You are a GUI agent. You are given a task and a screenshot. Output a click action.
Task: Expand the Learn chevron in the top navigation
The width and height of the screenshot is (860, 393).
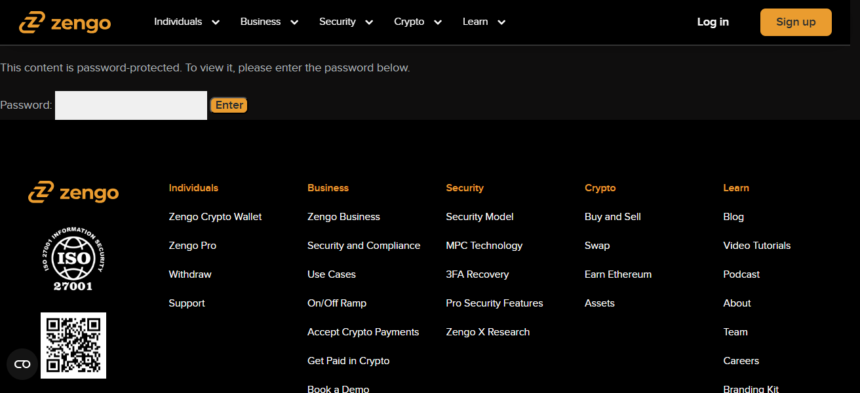point(501,22)
